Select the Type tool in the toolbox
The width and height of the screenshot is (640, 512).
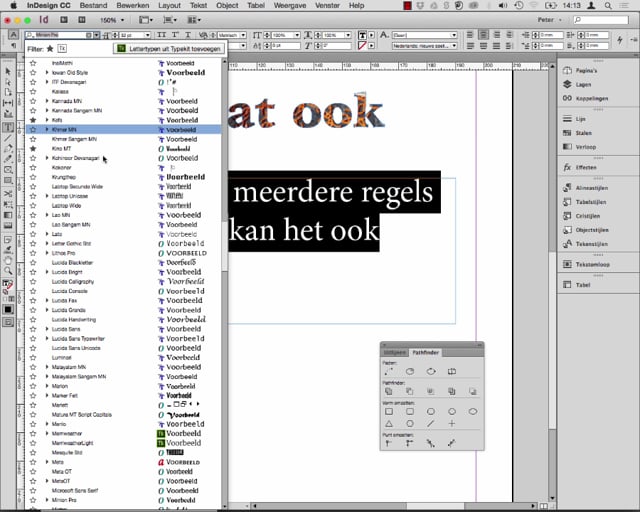click(8, 127)
